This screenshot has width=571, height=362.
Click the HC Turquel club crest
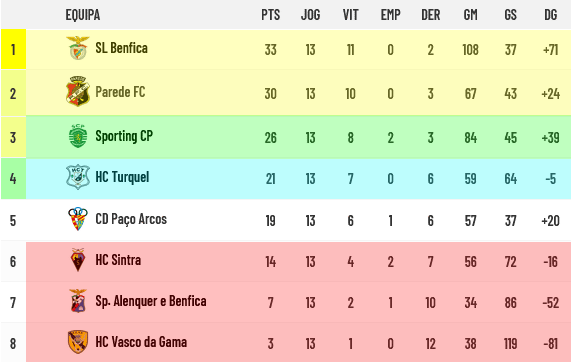click(78, 177)
